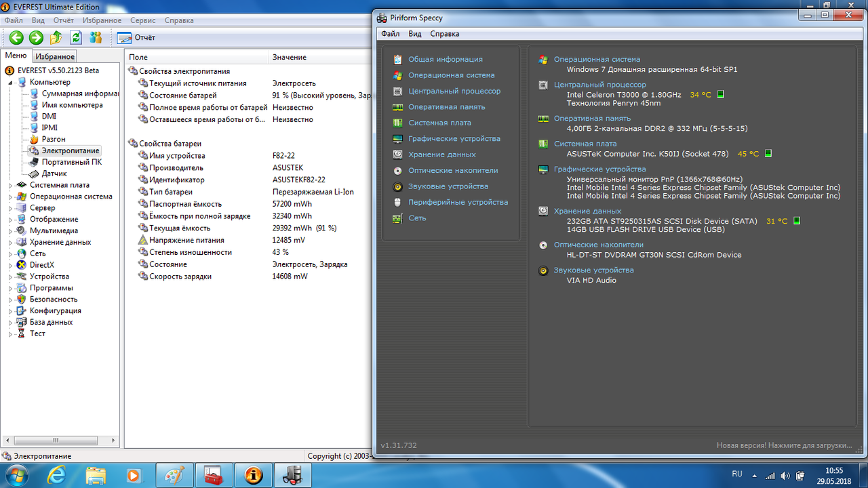Expand Хранение данных tree node in EVEREST
Screen dimensions: 868x488
(x=11, y=242)
